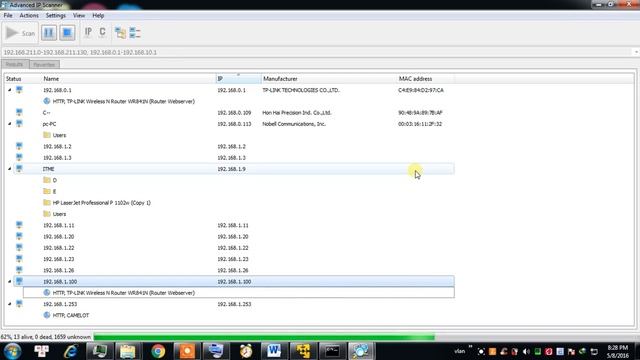Viewport: 640px width, 360px height.
Task: Open the command prompt from the taskbar
Action: coord(332,351)
